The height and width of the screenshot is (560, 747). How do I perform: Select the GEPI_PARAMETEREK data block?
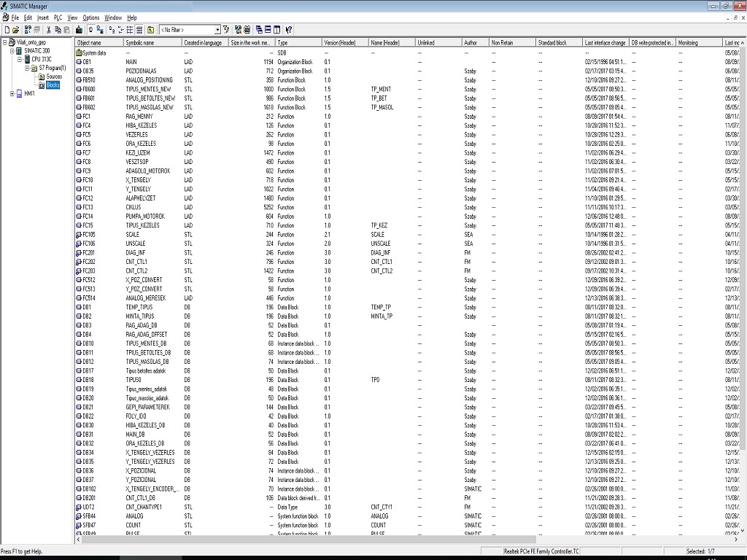point(407,407)
